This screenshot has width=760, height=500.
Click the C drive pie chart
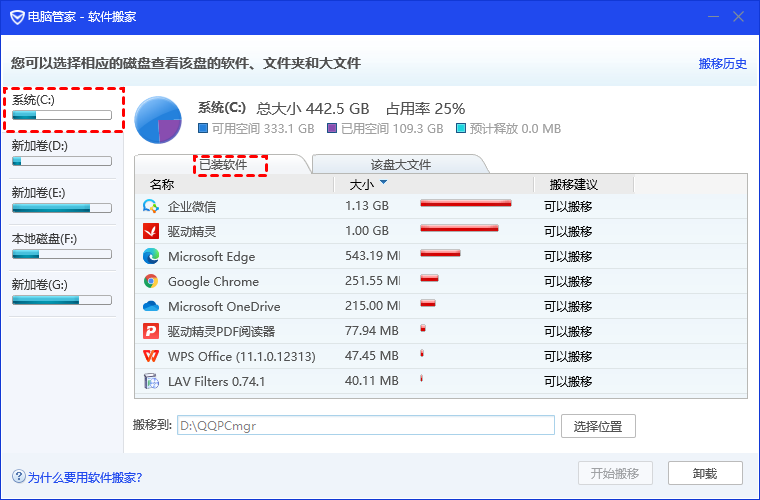tap(158, 120)
